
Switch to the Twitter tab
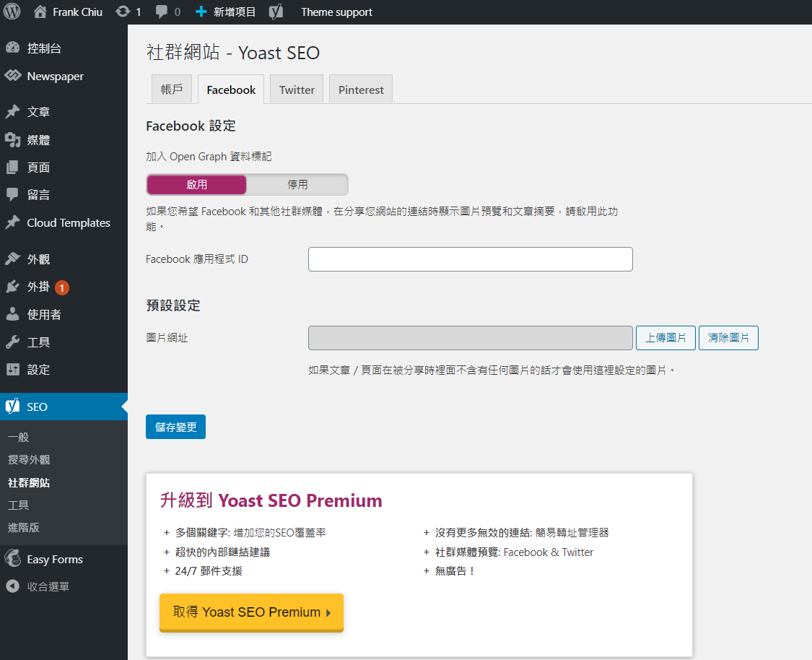tap(297, 90)
